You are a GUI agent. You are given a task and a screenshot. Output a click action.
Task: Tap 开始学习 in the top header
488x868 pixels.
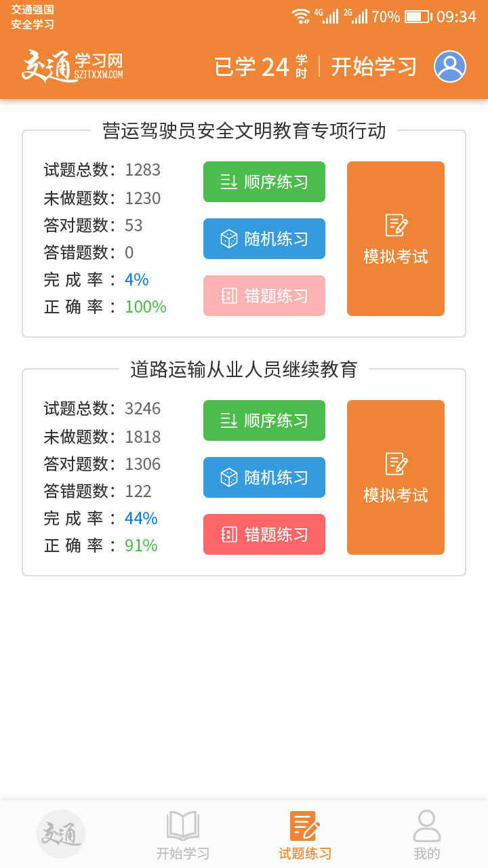coord(374,66)
